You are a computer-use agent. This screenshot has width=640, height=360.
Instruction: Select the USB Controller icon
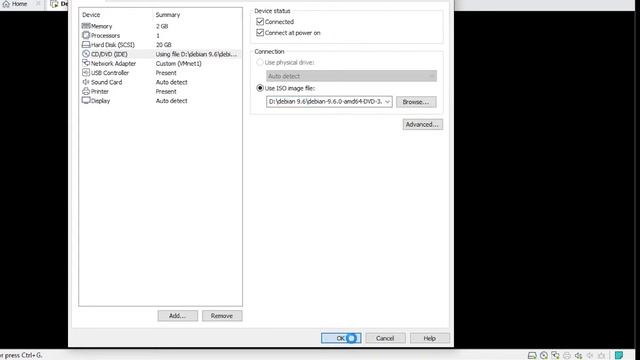pyautogui.click(x=86, y=72)
